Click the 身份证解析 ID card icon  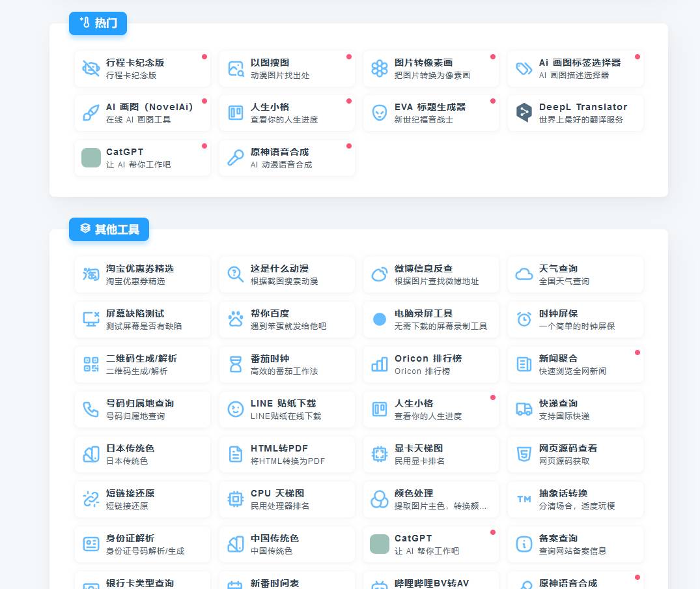(x=91, y=544)
